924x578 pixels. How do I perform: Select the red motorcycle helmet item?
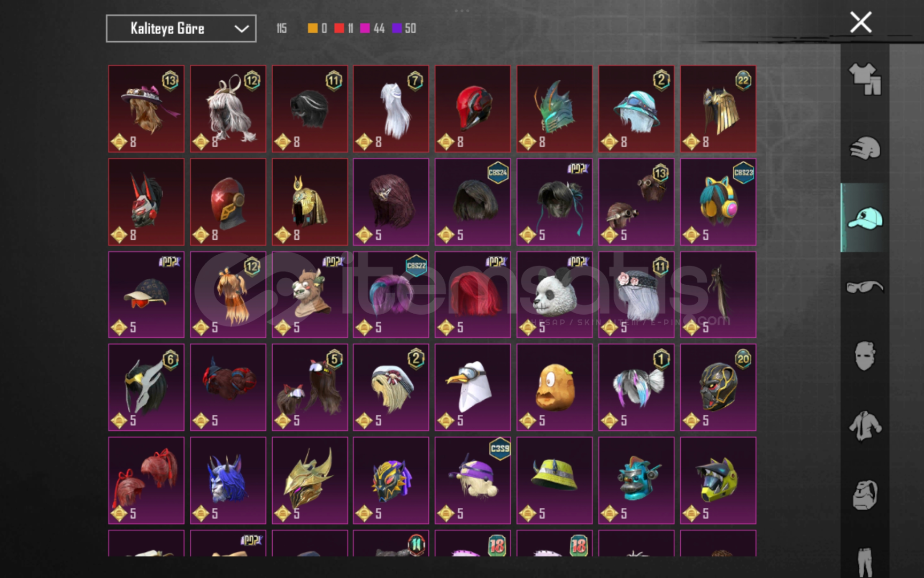(x=473, y=109)
